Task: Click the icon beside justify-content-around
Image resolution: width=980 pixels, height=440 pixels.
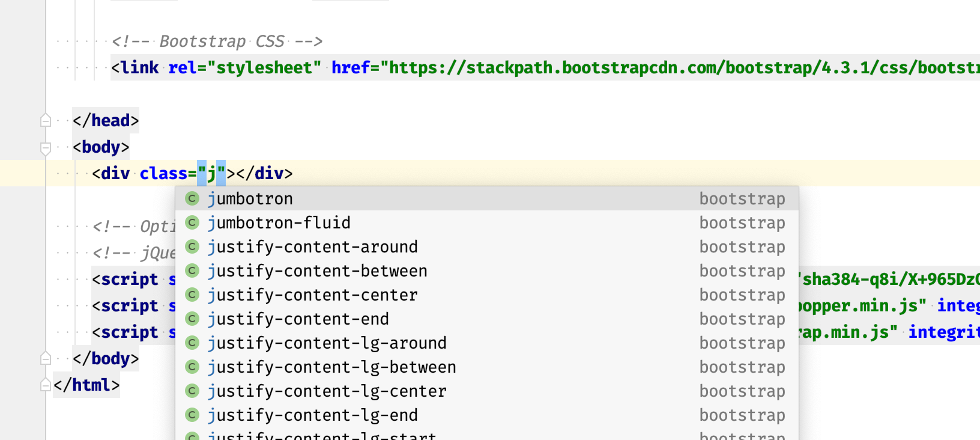Action: (x=192, y=246)
